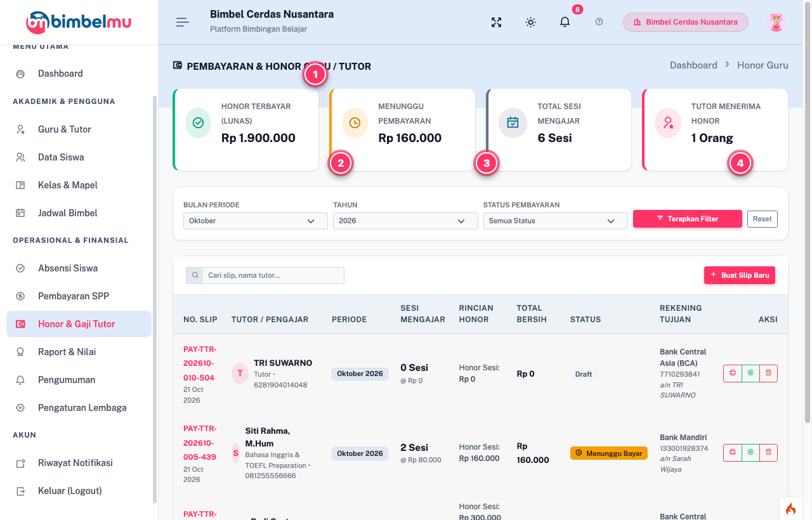Click the Tutor Menerima Honor person icon

click(668, 123)
